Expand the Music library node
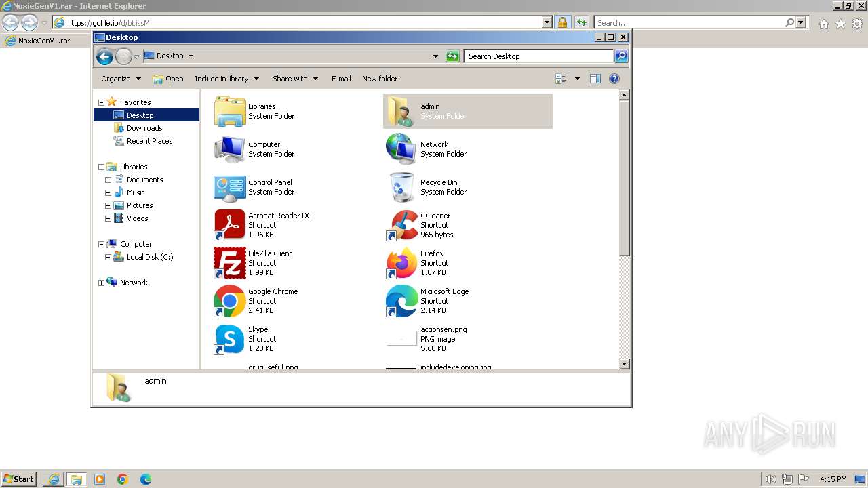Image resolution: width=868 pixels, height=488 pixels. click(x=108, y=192)
